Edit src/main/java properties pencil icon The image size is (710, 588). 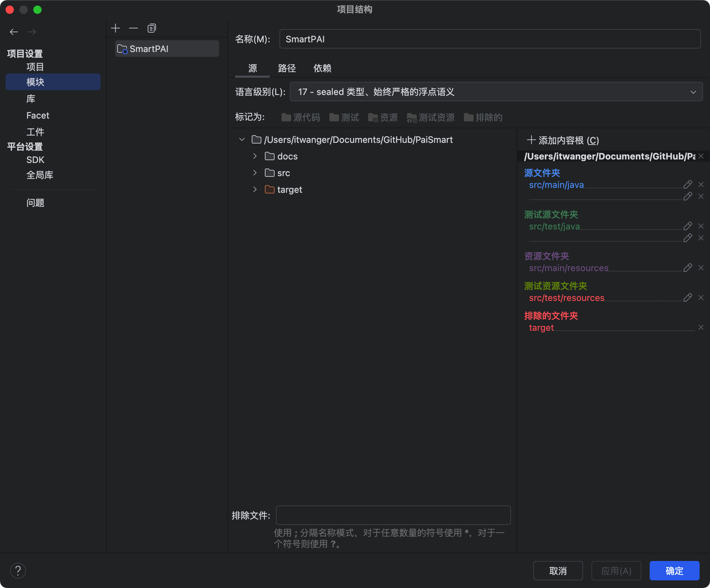[x=688, y=184]
